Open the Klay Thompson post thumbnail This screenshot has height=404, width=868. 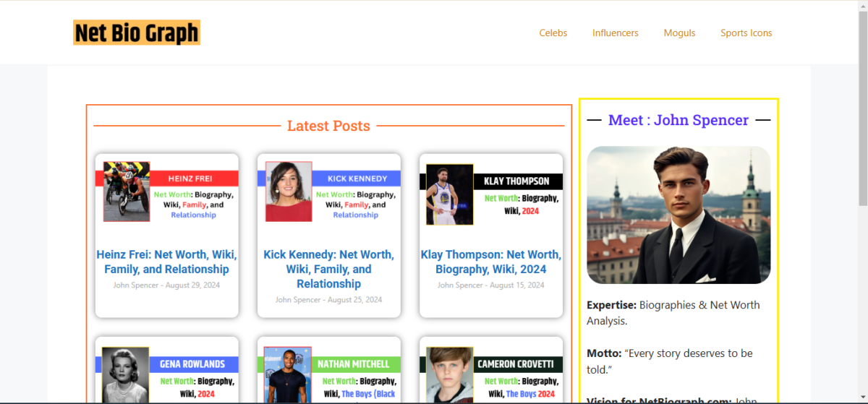coord(491,193)
